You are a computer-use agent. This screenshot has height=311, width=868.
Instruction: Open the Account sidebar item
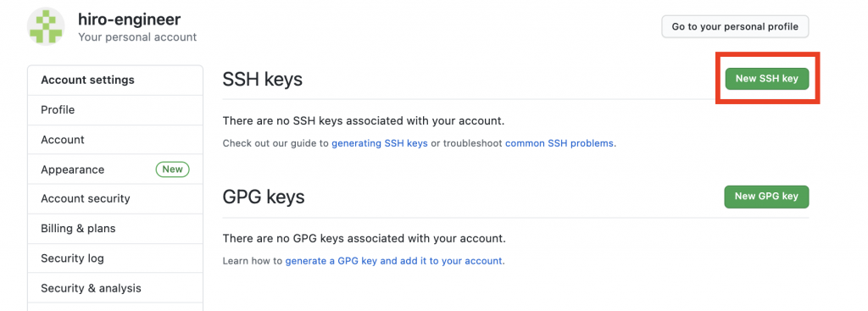(115, 140)
